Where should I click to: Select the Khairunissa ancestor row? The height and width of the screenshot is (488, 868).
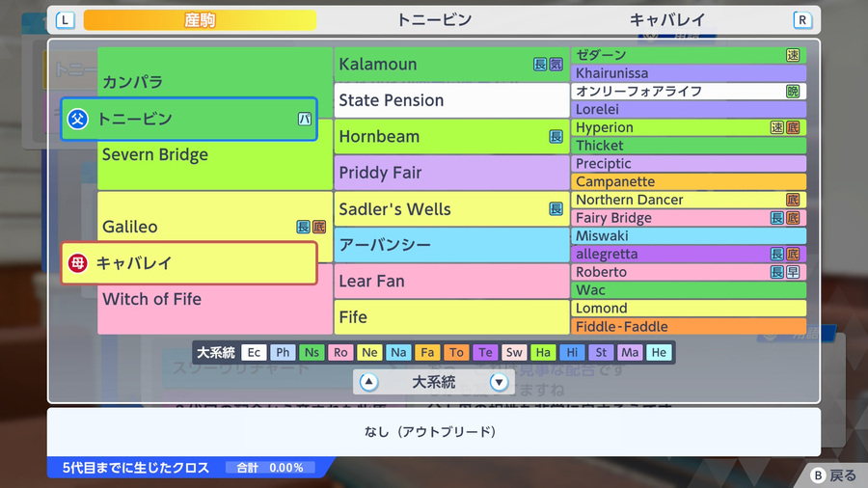689,73
